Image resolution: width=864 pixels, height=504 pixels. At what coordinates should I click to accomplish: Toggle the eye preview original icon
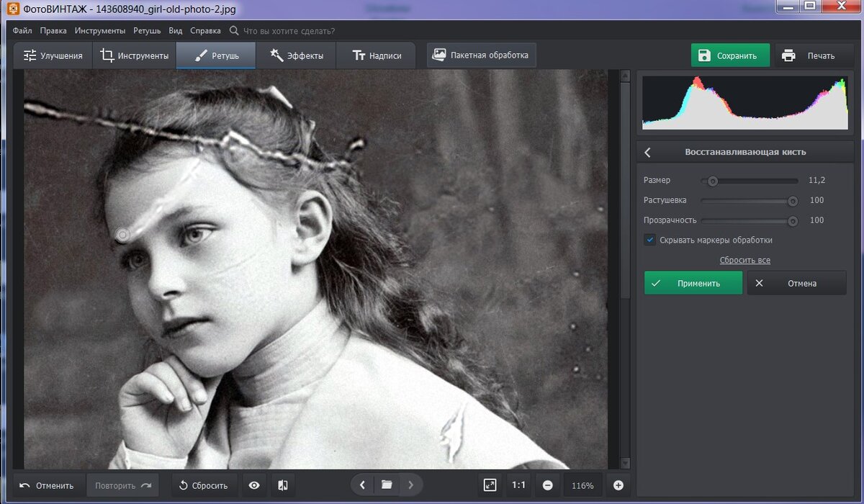[x=254, y=485]
